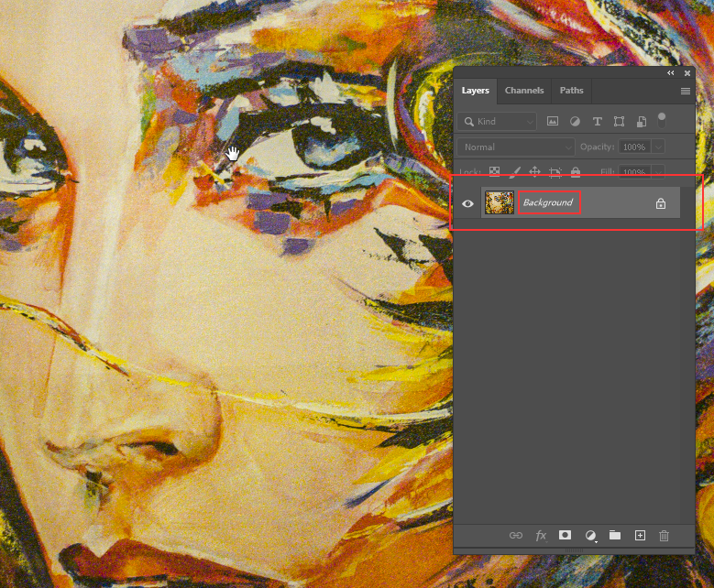
Task: Prevent auto-nesting into artboards
Action: [555, 171]
